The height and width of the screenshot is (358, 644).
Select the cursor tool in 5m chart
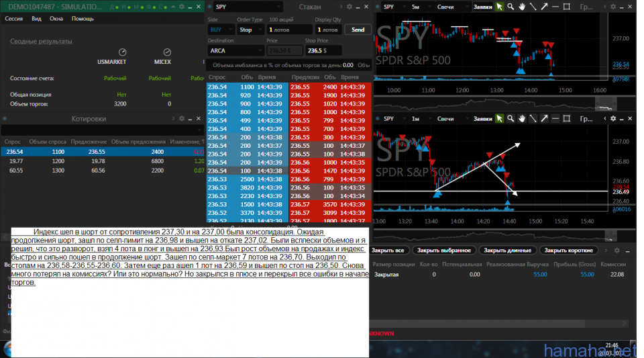499,7
